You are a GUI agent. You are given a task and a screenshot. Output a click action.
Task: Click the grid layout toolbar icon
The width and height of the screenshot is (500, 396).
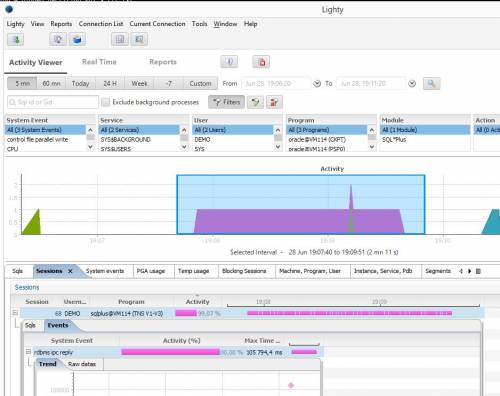click(x=120, y=40)
